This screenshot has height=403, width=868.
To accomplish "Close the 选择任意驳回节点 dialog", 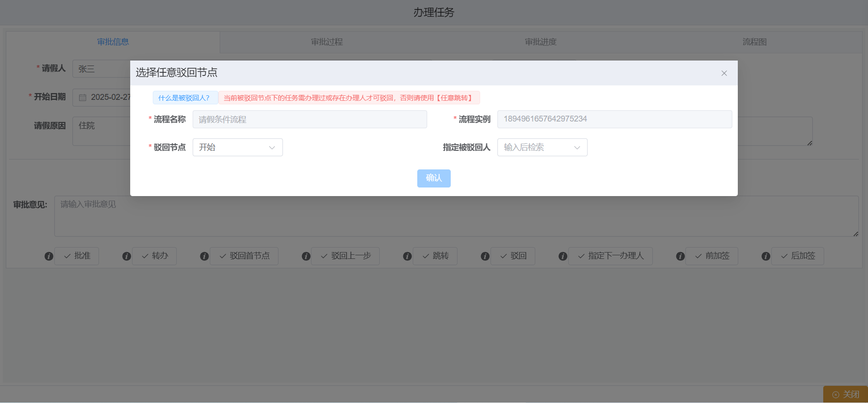I will pos(724,73).
